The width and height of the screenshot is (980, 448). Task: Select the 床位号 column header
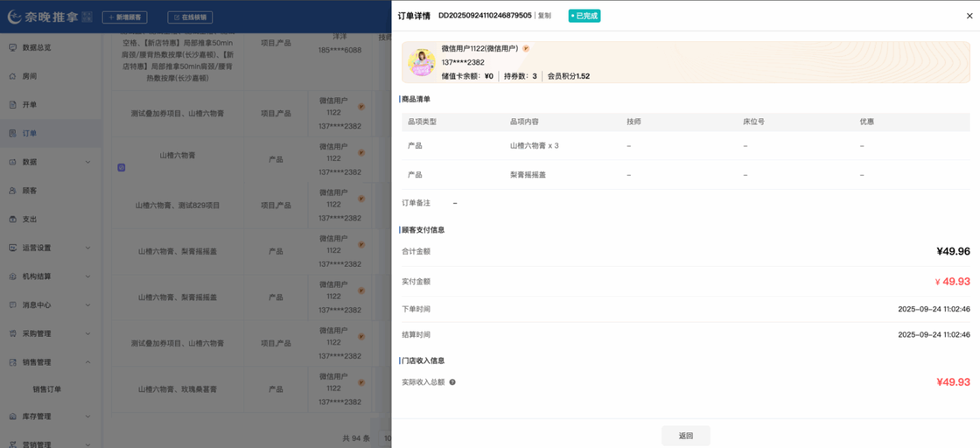[753, 122]
